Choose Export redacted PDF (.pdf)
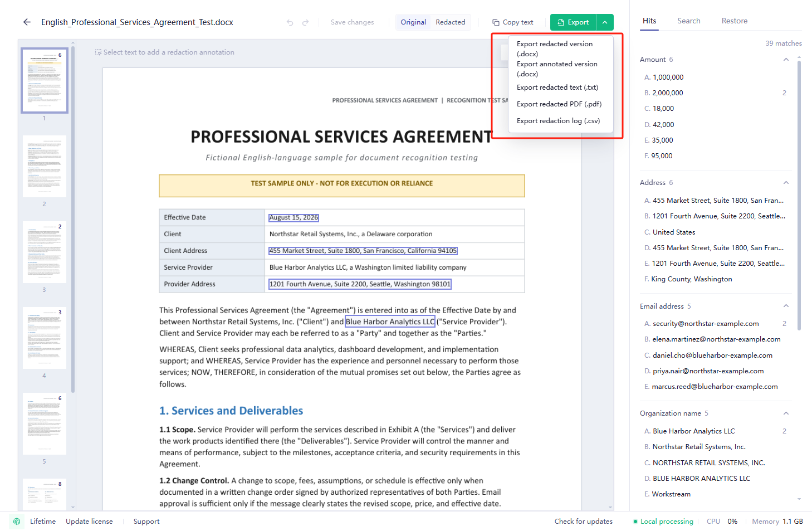812x531 pixels. tap(559, 104)
